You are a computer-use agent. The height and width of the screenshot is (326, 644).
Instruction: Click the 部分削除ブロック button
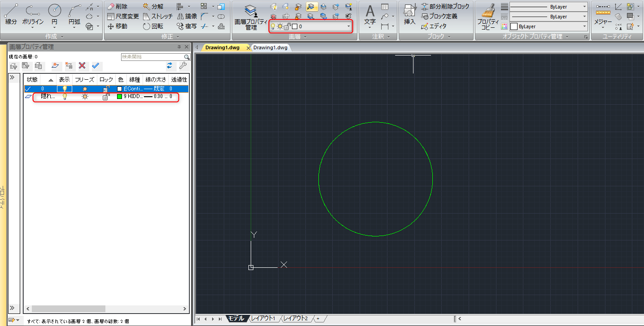point(446,6)
